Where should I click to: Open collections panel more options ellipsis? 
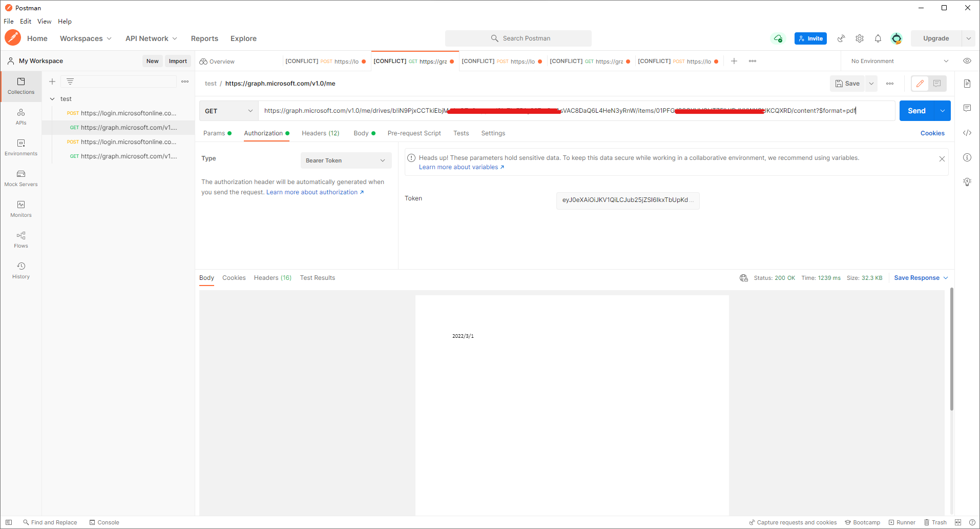pos(185,82)
